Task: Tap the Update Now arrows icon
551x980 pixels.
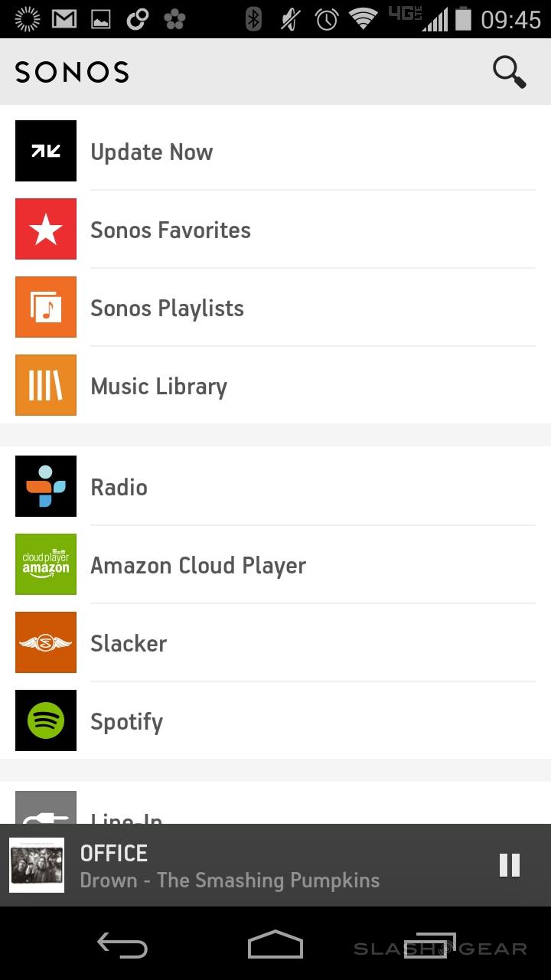Action: pyautogui.click(x=46, y=151)
